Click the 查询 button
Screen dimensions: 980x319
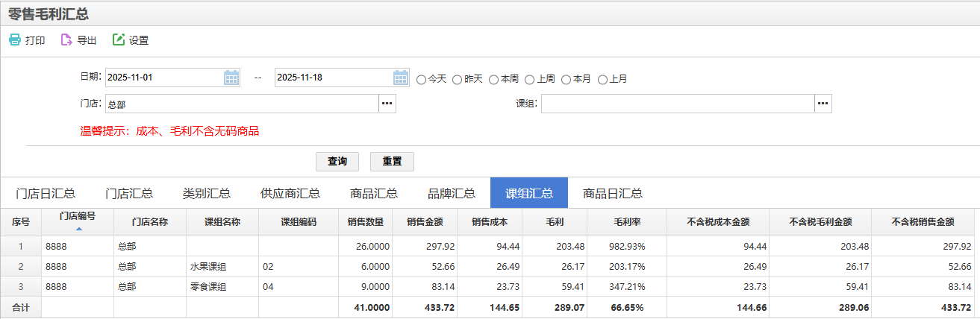pos(337,162)
